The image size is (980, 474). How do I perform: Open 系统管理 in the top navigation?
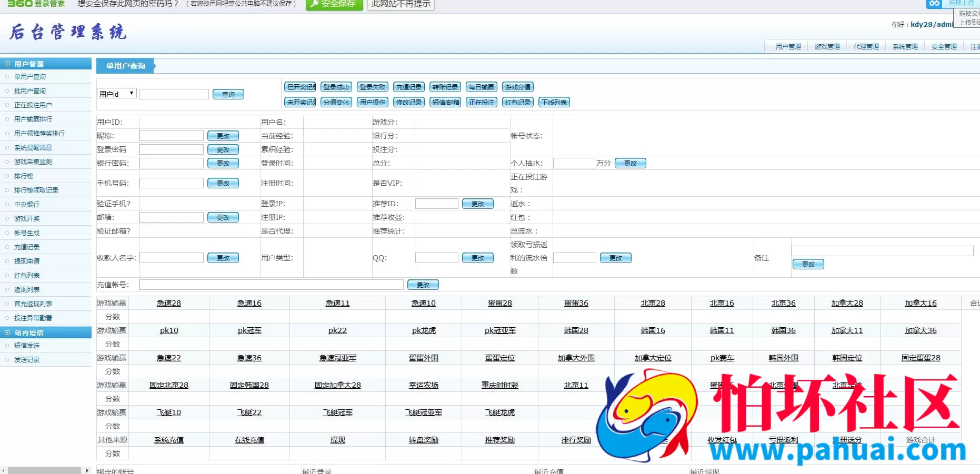905,47
